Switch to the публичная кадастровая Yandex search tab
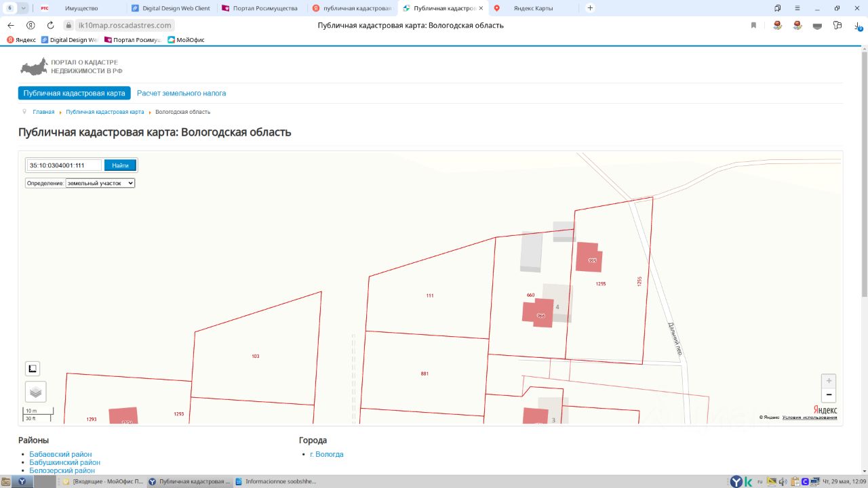This screenshot has width=868, height=488. 352,8
